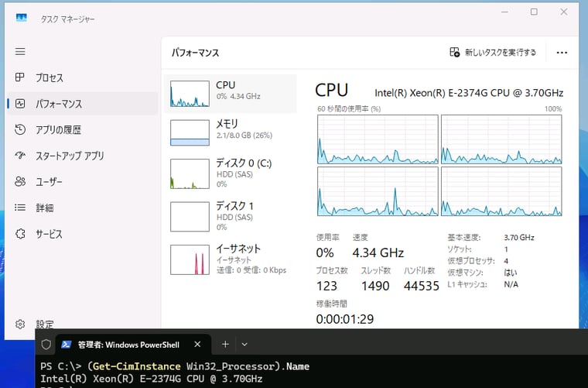
Task: Click the パフォーマンス page heading
Action: click(x=196, y=53)
